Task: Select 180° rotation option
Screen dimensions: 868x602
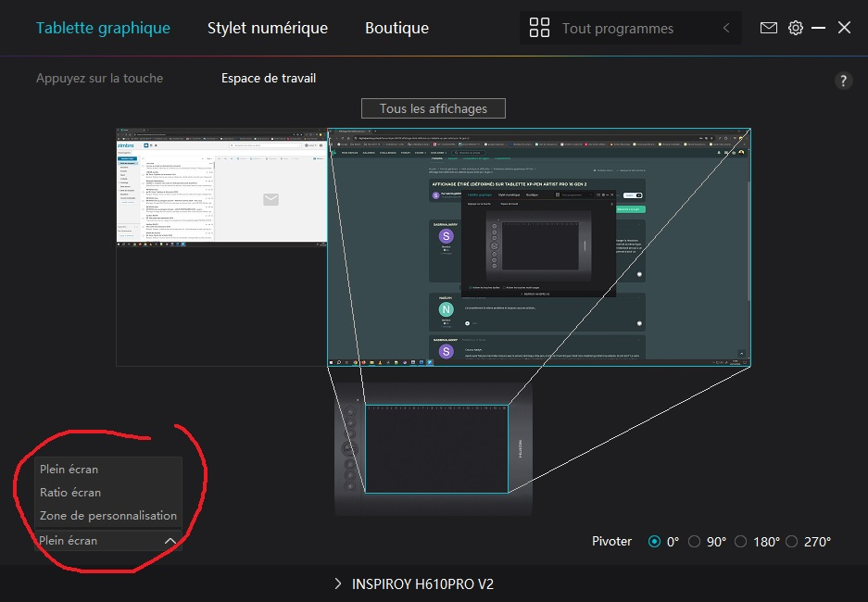Action: pyautogui.click(x=741, y=542)
